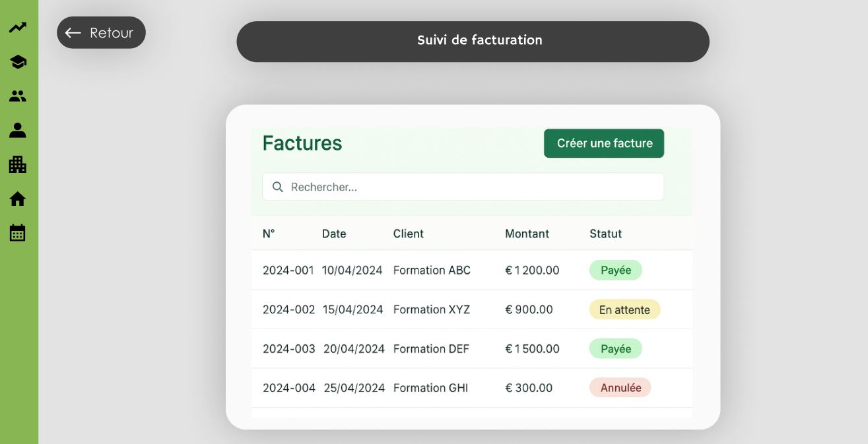The width and height of the screenshot is (868, 444).
Task: Click the Statut column header
Action: tap(605, 234)
